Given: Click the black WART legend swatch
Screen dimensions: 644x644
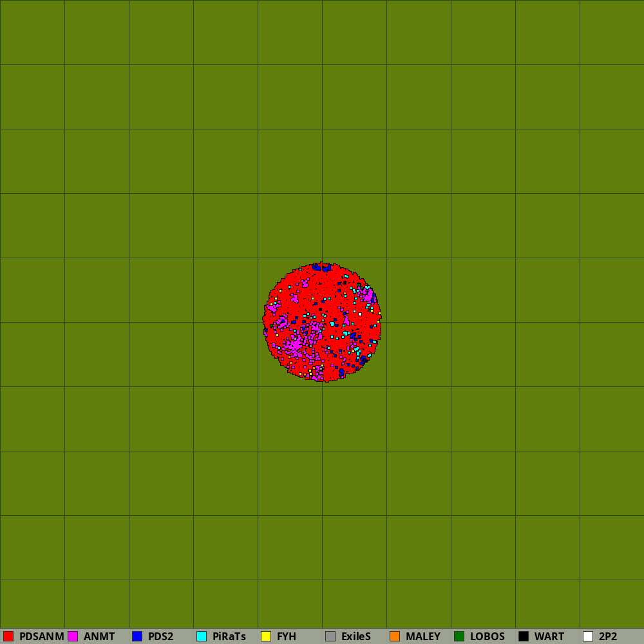Looking at the screenshot, I should 524,636.
